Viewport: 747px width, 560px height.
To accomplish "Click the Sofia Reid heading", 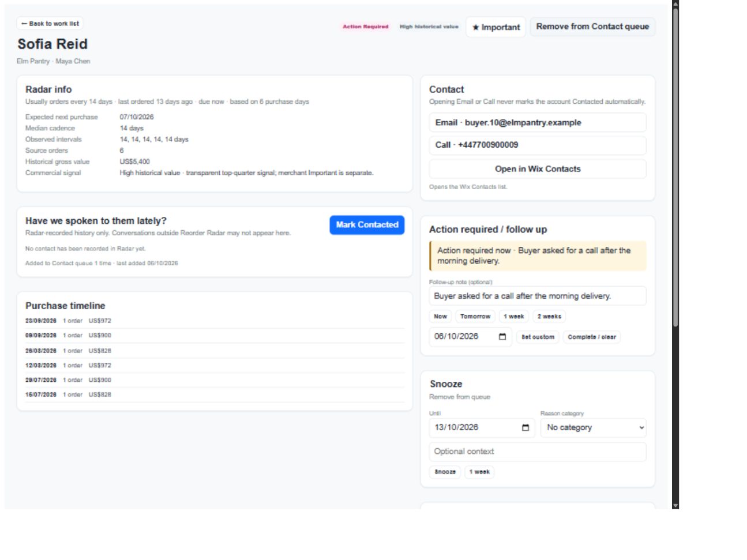I will 52,44.
